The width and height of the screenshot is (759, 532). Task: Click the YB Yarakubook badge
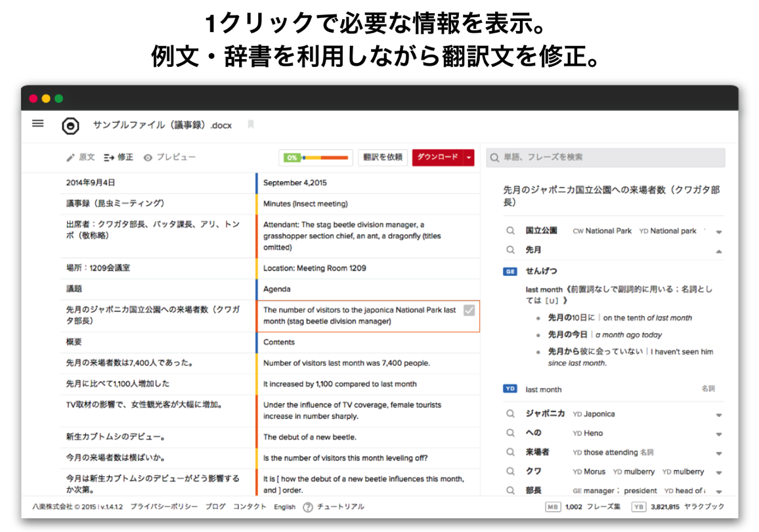638,507
